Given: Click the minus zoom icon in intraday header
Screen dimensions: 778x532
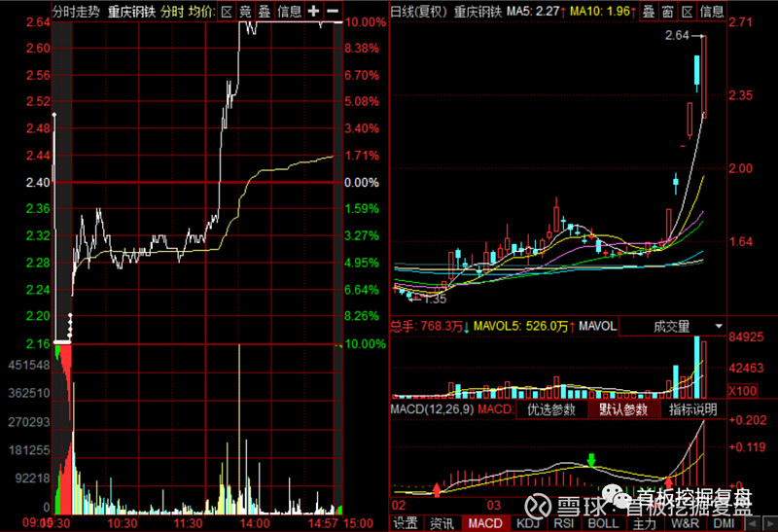Looking at the screenshot, I should point(333,11).
